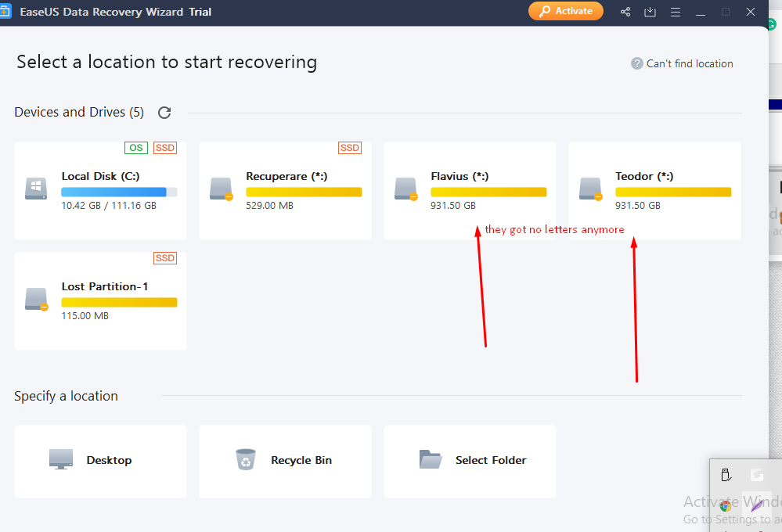
Task: Open the share icon in title bar
Action: 625,12
